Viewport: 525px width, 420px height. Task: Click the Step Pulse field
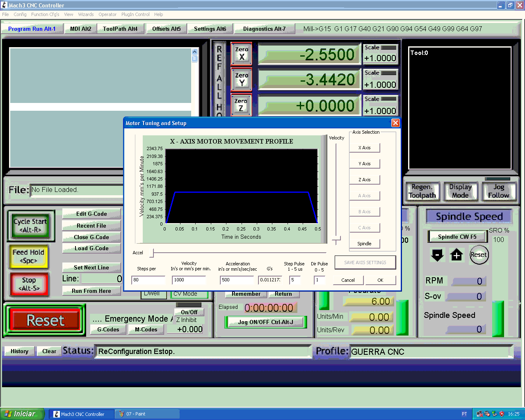click(295, 280)
